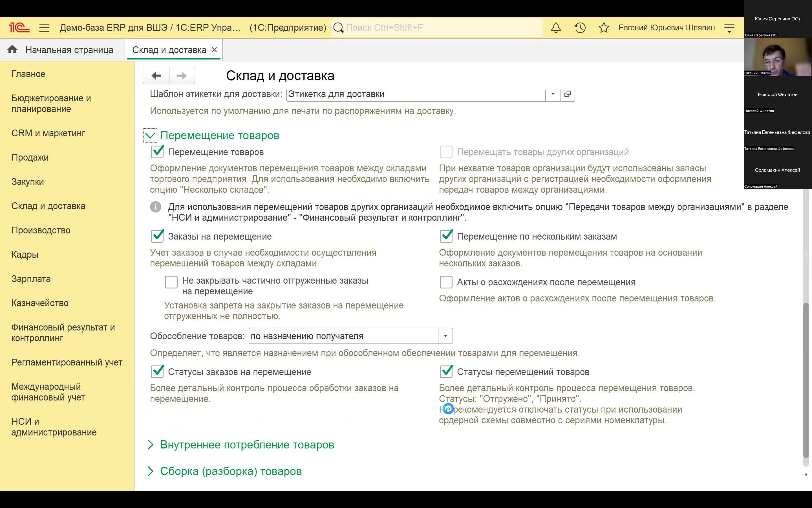Open Производство section
The height and width of the screenshot is (508, 812).
click(x=41, y=230)
